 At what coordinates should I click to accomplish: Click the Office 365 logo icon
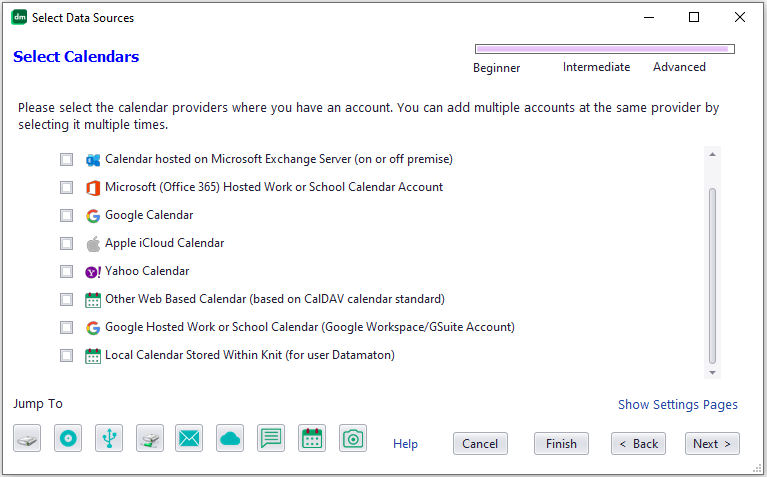coord(93,187)
